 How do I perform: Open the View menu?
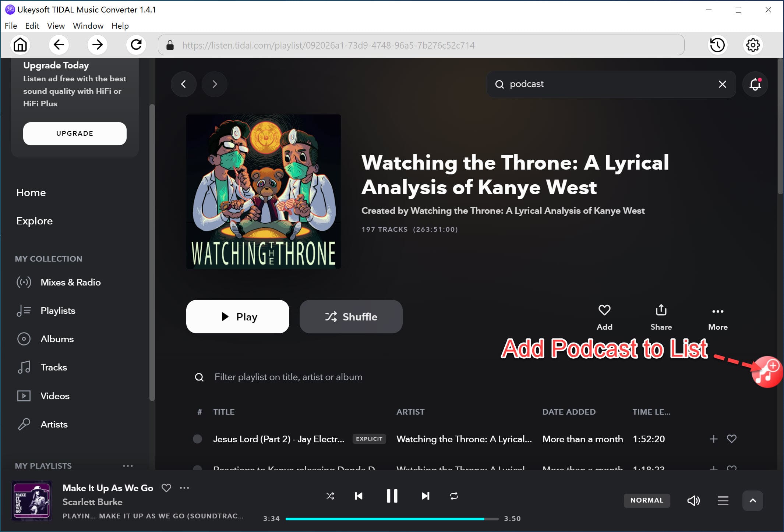click(56, 26)
